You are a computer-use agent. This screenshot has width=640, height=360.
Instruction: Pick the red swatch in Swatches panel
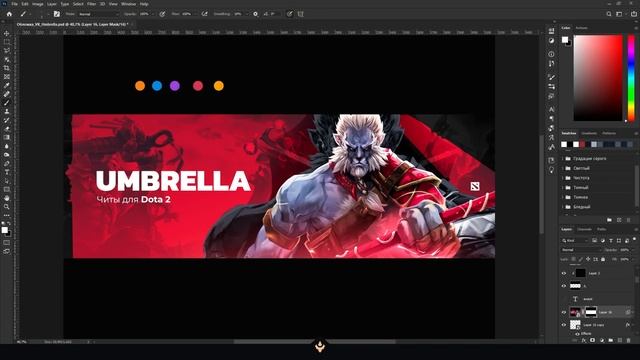pos(582,144)
